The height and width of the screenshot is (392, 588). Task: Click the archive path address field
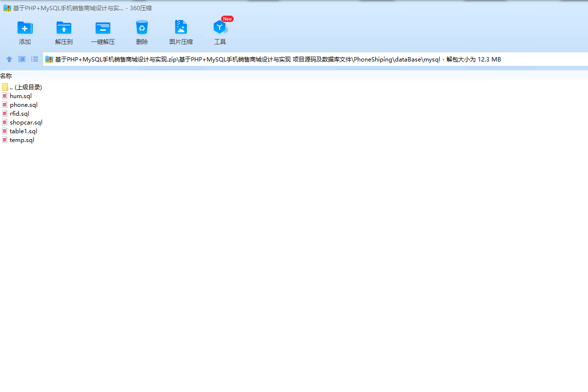tap(315, 59)
